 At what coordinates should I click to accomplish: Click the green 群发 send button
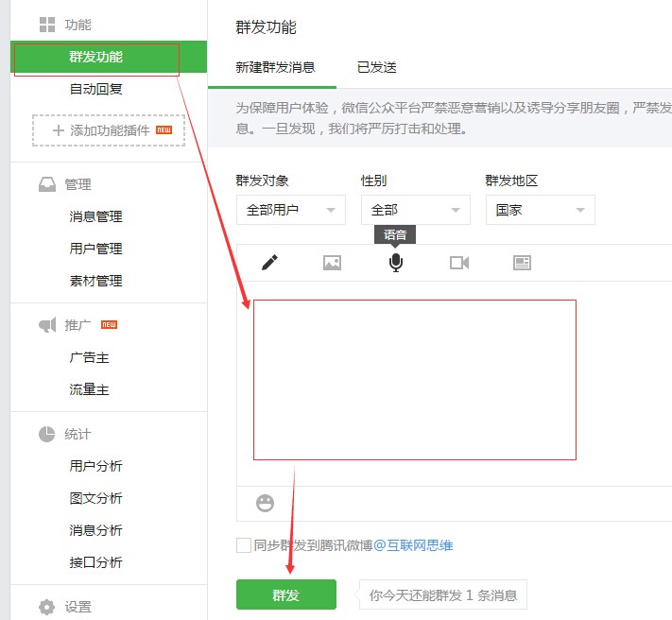tap(285, 594)
